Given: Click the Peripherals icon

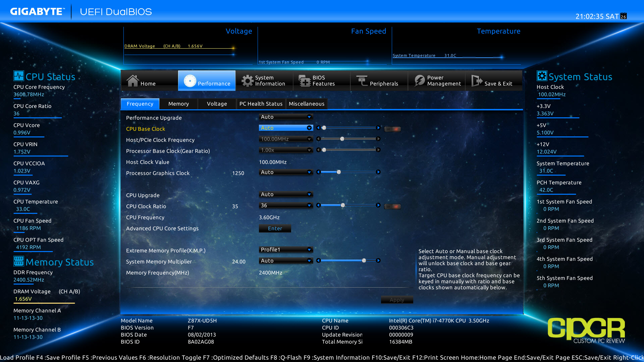Looking at the screenshot, I should coord(362,81).
